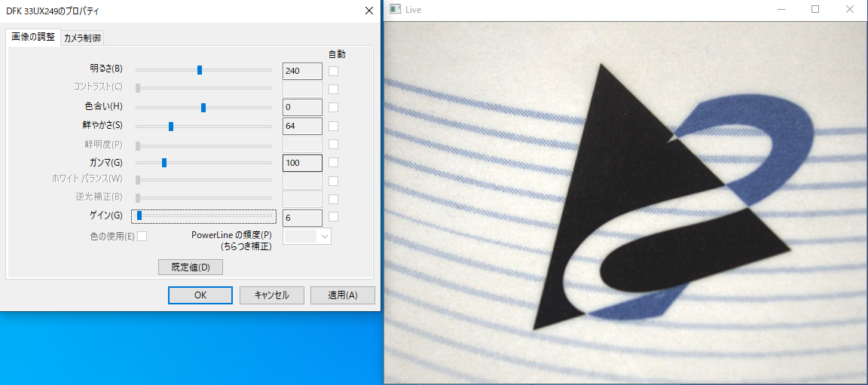This screenshot has height=385, width=868.
Task: Click the コントラスト value field
Action: (x=303, y=89)
